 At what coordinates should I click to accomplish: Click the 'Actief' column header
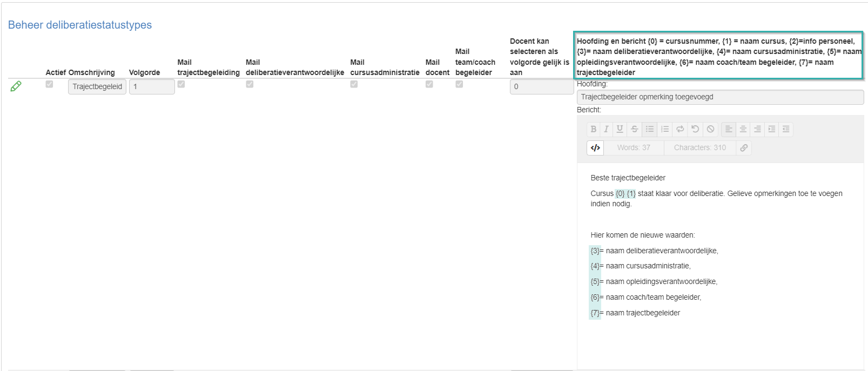point(56,72)
